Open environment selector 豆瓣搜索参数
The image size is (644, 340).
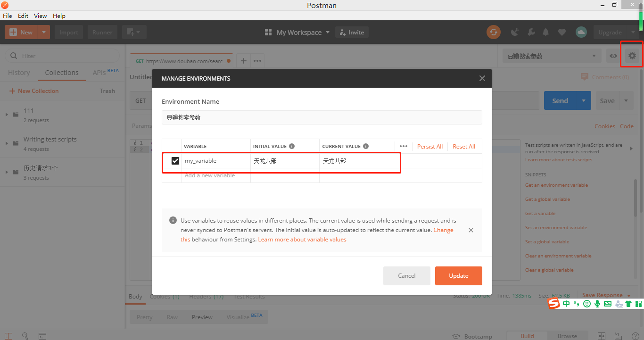pos(552,56)
